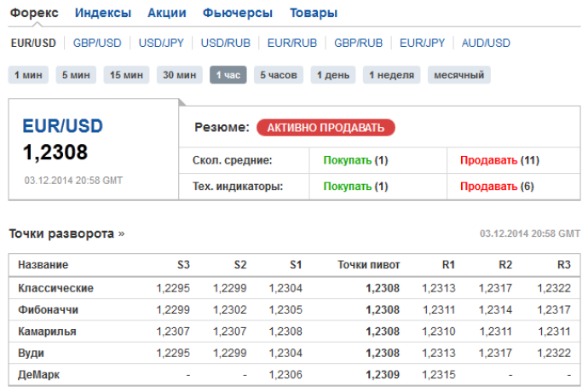Click the Резюме: label
The width and height of the screenshot is (588, 392).
coord(222,128)
